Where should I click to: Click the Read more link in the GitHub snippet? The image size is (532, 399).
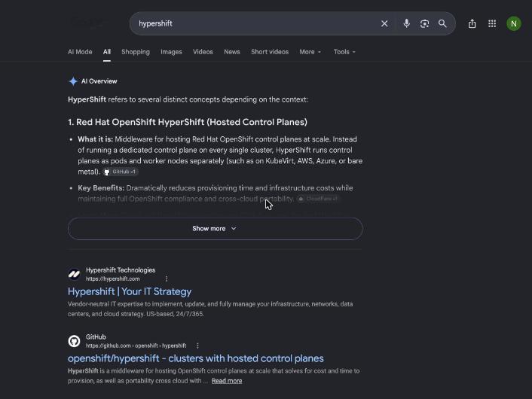click(x=227, y=381)
